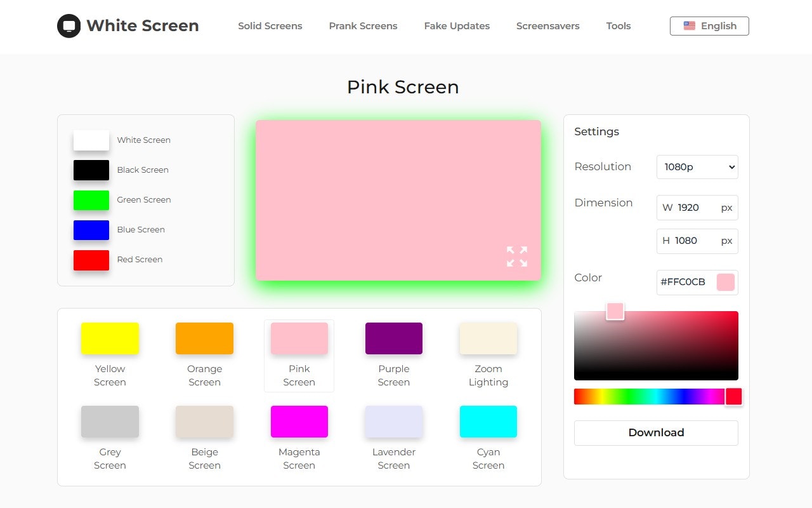This screenshot has width=812, height=508.
Task: Click the Resolution label
Action: click(x=603, y=166)
